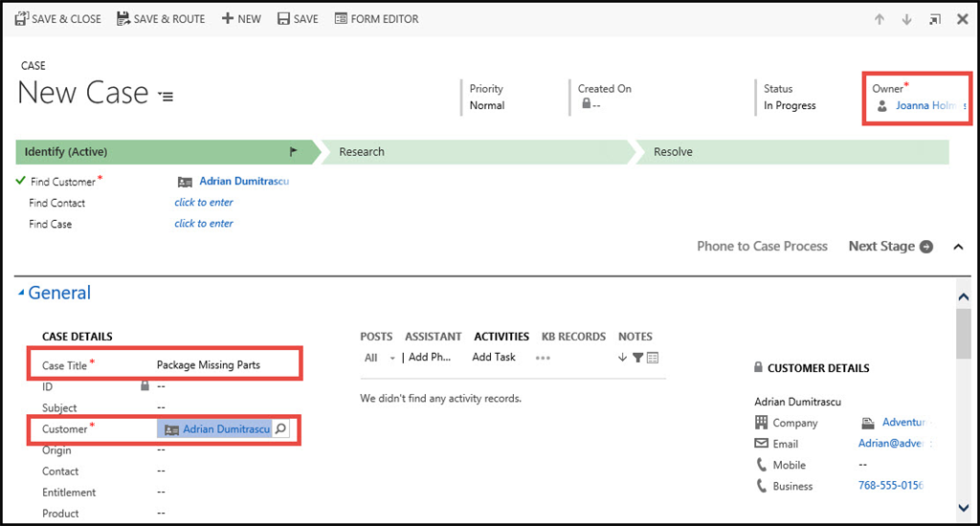Viewport: 980px width, 526px height.
Task: Click the Next Stage button
Action: [890, 246]
